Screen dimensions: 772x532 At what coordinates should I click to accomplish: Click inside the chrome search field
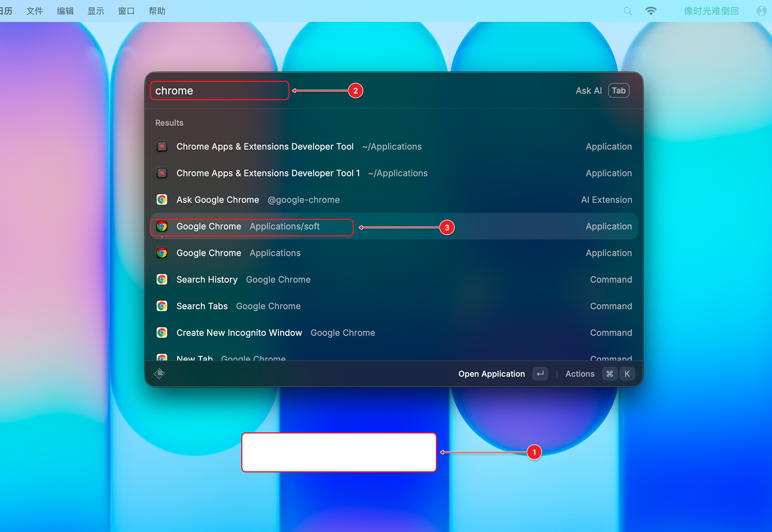219,90
